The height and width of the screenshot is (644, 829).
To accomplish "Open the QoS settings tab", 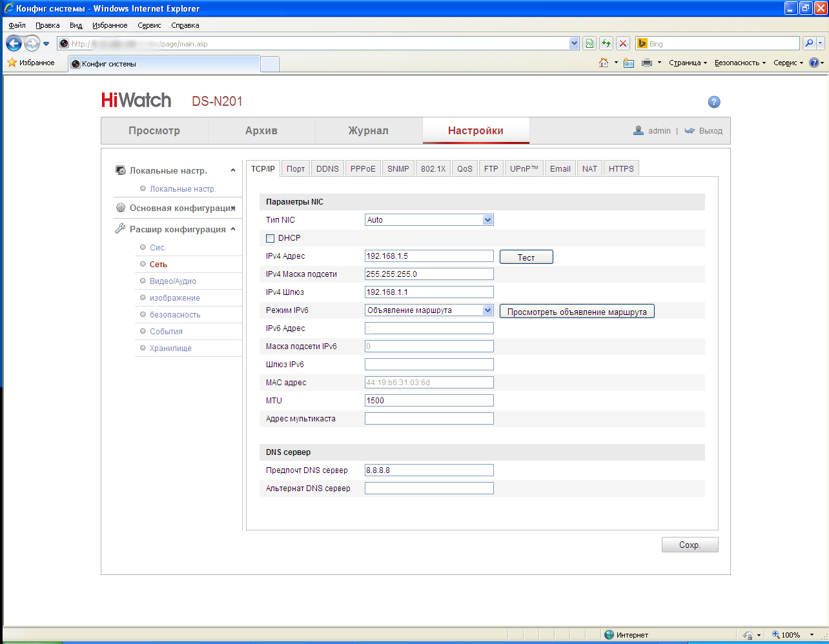I will click(465, 168).
